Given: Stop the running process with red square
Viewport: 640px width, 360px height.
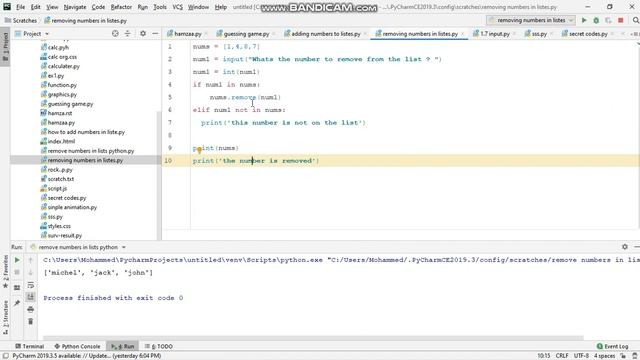Looking at the screenshot, I should pos(621,20).
